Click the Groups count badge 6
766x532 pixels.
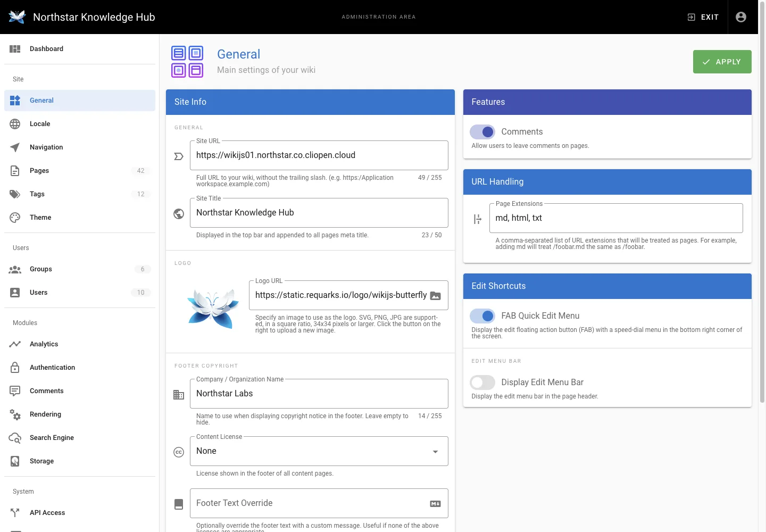(x=143, y=269)
